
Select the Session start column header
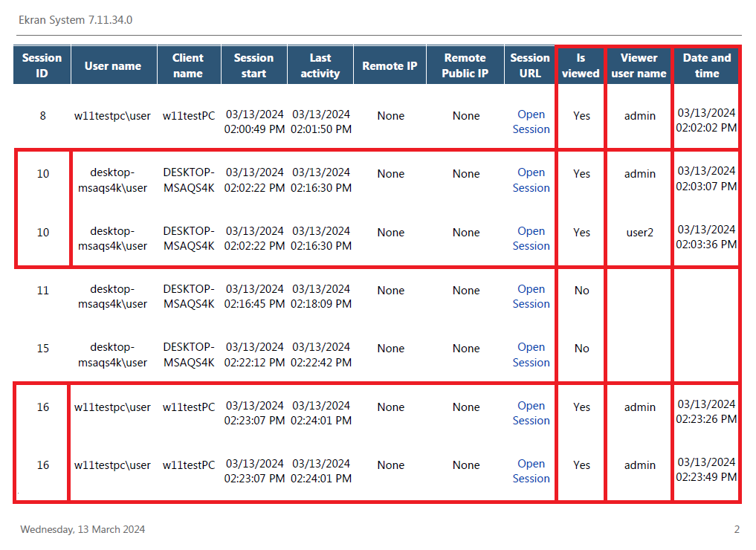point(253,65)
